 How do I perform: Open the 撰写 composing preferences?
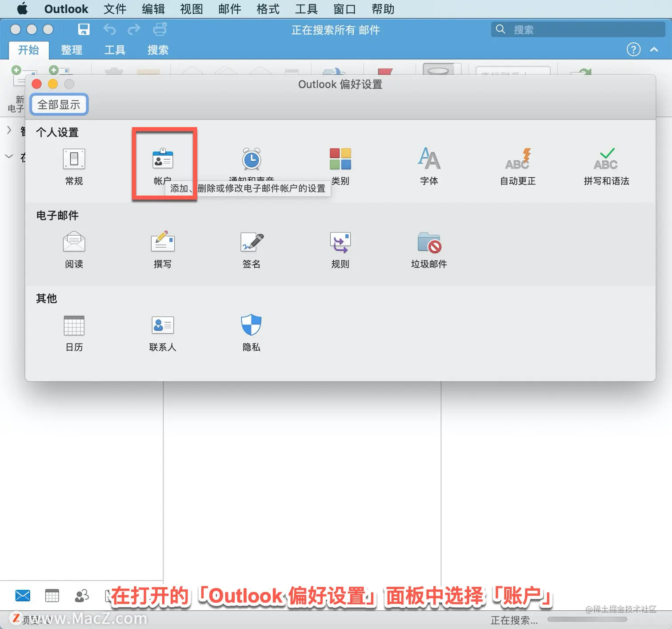pos(163,250)
